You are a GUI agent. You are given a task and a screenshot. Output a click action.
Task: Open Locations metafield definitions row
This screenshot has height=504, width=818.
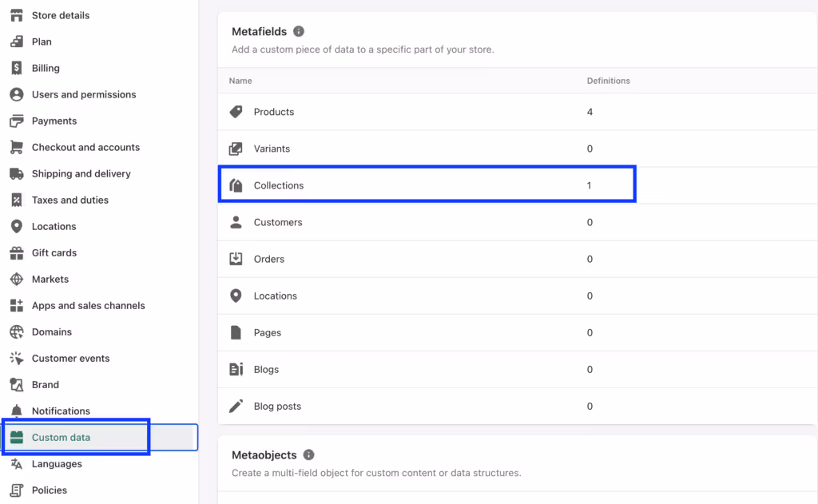(518, 296)
